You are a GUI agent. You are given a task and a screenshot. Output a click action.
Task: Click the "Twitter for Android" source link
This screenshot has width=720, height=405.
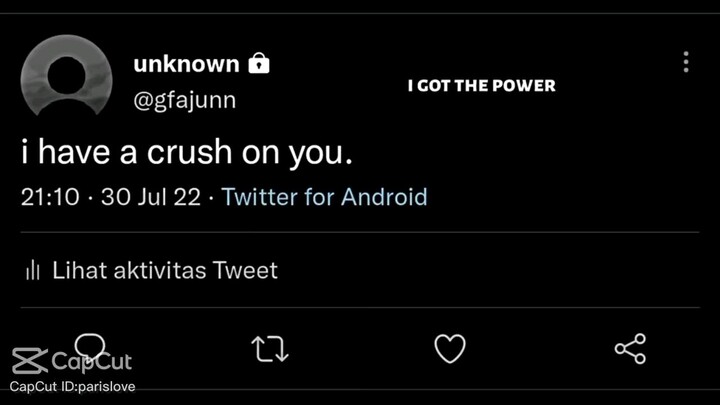click(324, 196)
